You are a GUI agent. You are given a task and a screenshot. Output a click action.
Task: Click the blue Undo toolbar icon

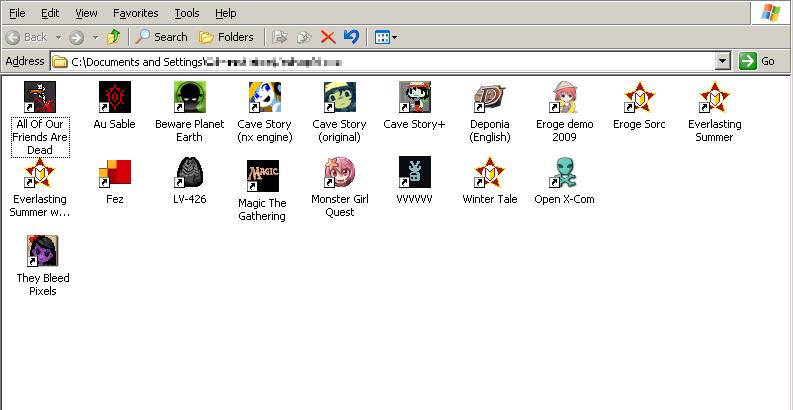[351, 37]
